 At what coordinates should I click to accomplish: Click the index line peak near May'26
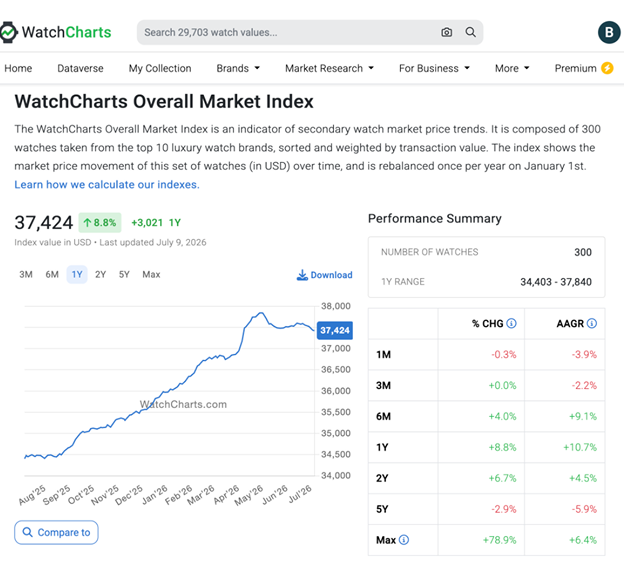pyautogui.click(x=261, y=313)
